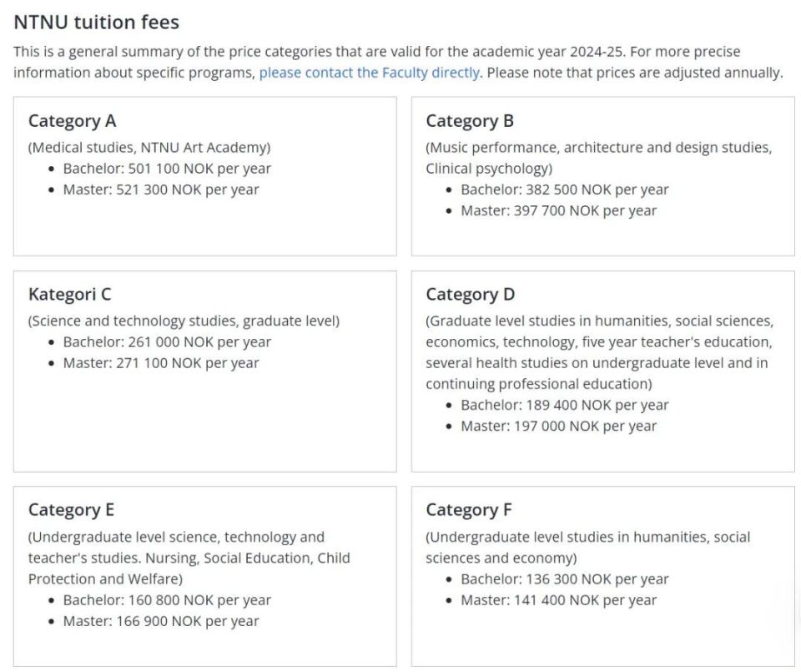
Task: Select the Category B heading
Action: (470, 121)
